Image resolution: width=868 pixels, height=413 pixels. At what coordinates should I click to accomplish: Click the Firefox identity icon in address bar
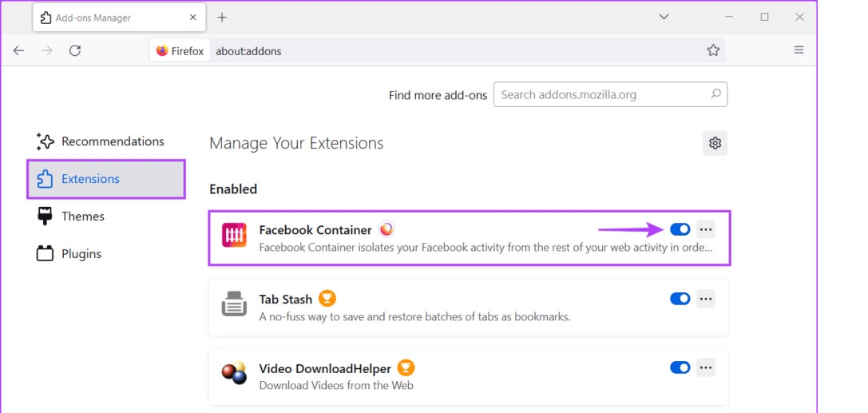pyautogui.click(x=180, y=51)
